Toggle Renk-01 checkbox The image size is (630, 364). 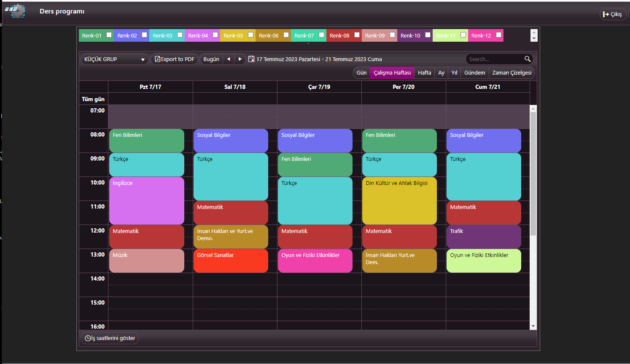[109, 35]
